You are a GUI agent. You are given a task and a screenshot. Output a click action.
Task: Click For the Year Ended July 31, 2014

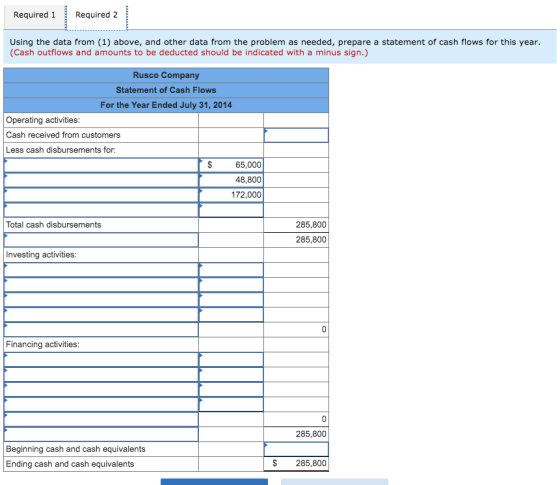pos(166,105)
